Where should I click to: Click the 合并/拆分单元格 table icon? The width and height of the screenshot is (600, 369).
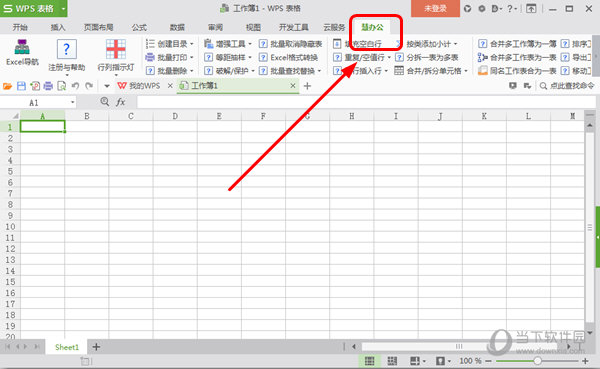pyautogui.click(x=399, y=70)
